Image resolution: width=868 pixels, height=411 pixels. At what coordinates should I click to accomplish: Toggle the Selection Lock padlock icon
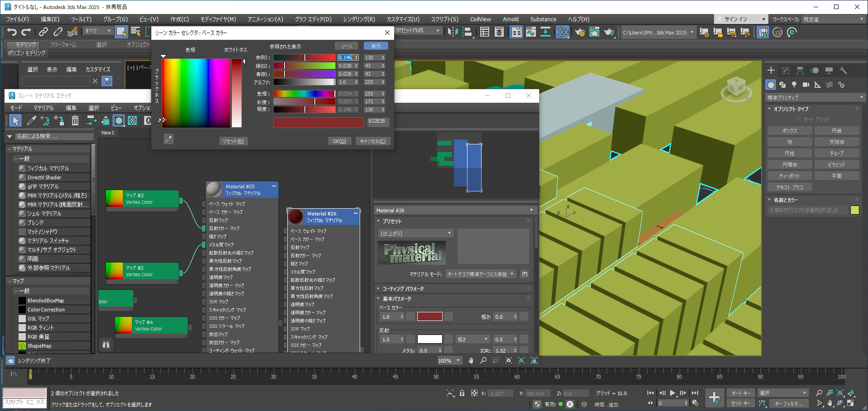point(462,393)
